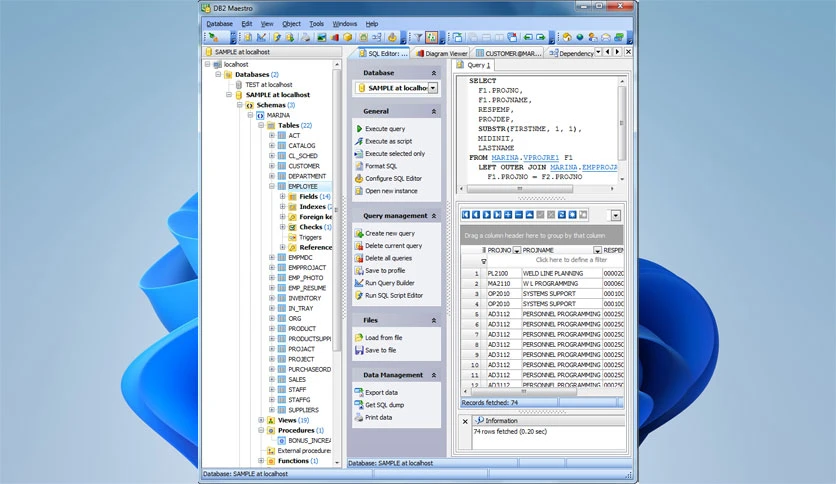The image size is (836, 484).
Task: Open the PROJNAME column filter dropdown
Action: click(597, 251)
